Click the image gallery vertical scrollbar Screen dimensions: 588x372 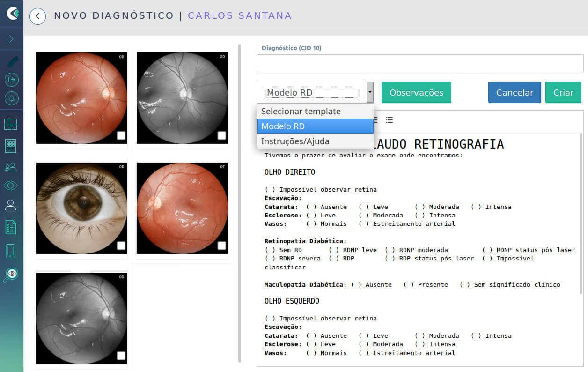click(240, 203)
